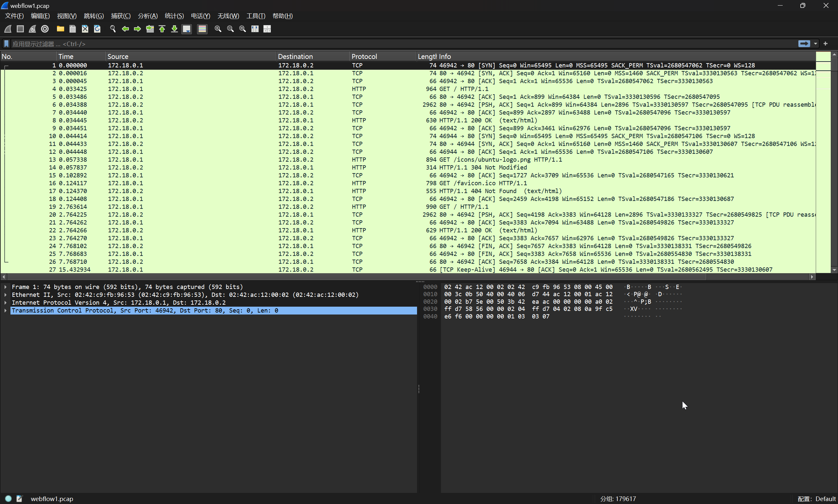838x504 pixels.
Task: Expand Transmission Control Protocol tree
Action: pos(6,310)
